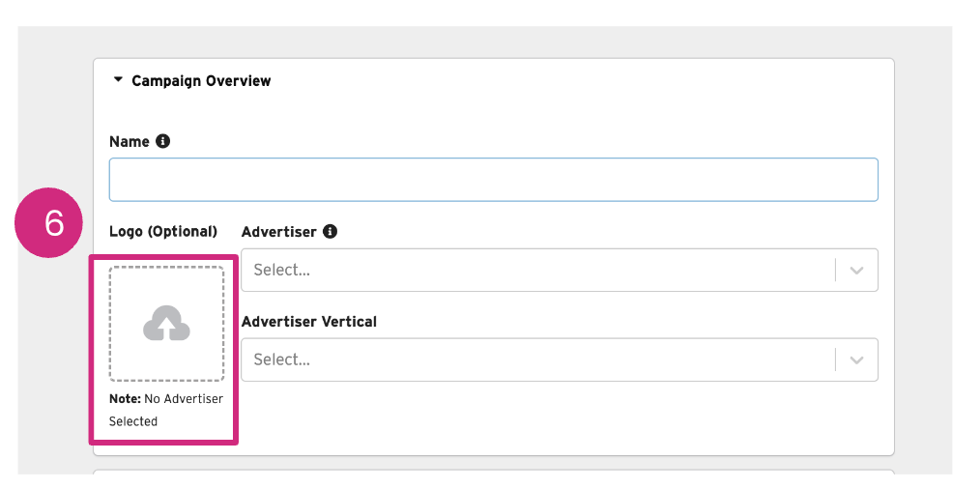Click the Name field label
The height and width of the screenshot is (489, 980).
click(130, 142)
